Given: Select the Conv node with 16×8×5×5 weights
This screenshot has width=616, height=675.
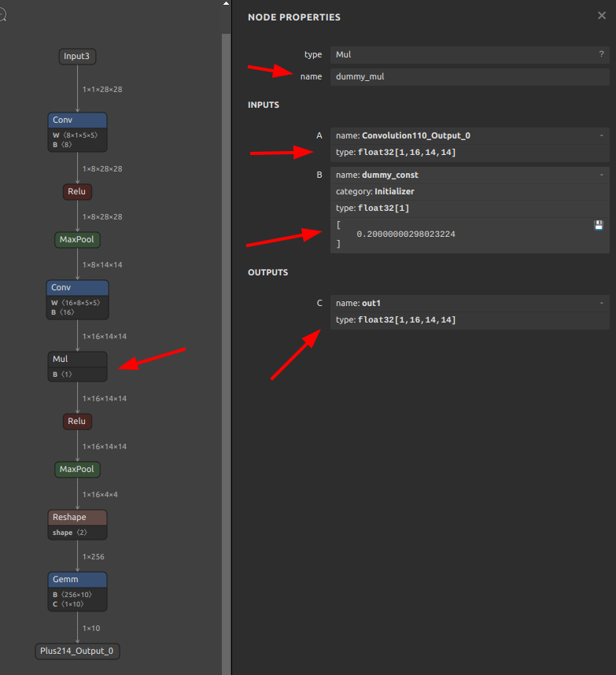Looking at the screenshot, I should pos(77,288).
